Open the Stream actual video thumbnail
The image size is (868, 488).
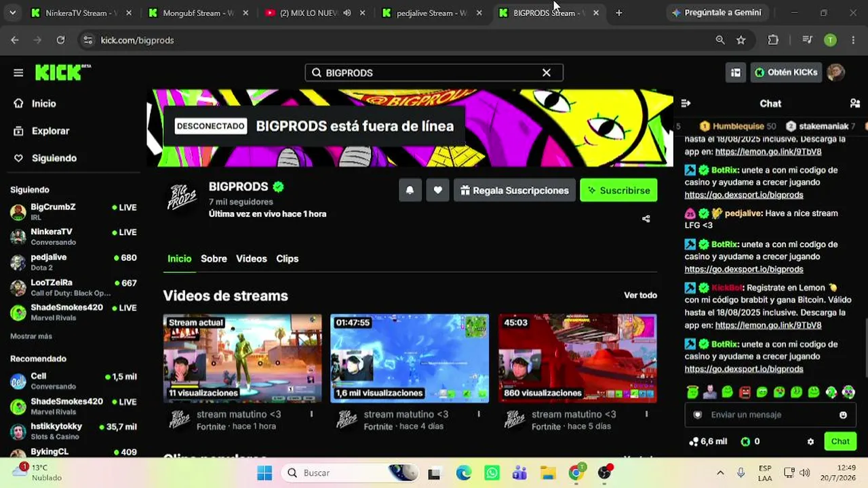pos(243,358)
